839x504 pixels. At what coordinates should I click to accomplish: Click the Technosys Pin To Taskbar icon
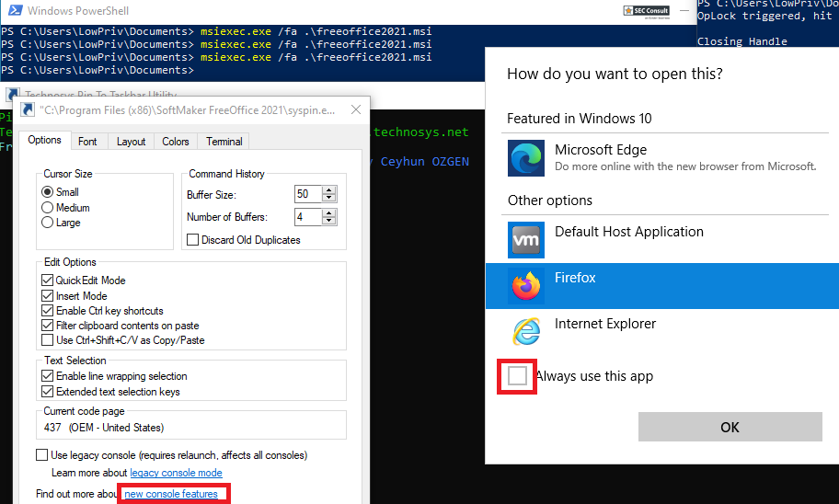[x=12, y=95]
